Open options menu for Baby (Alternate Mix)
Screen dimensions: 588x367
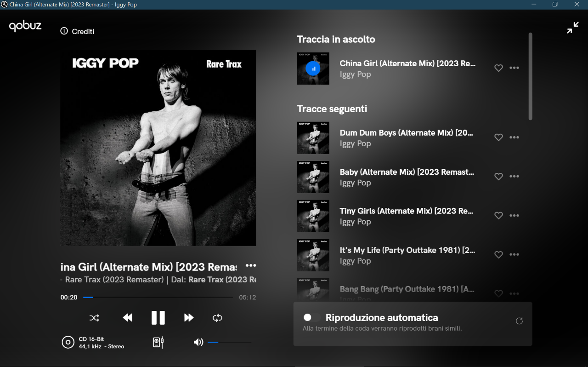pyautogui.click(x=514, y=177)
